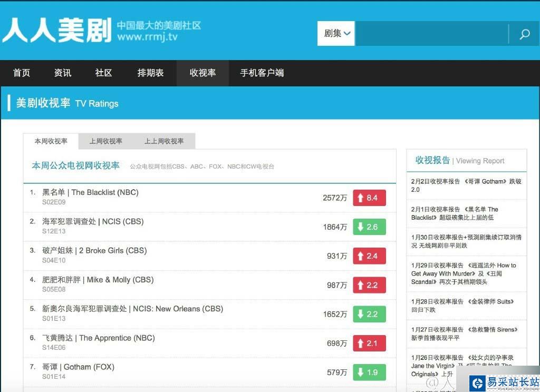The image size is (540, 392).
Task: Click the 美剧收视率 TV Ratings title
Action: [67, 103]
